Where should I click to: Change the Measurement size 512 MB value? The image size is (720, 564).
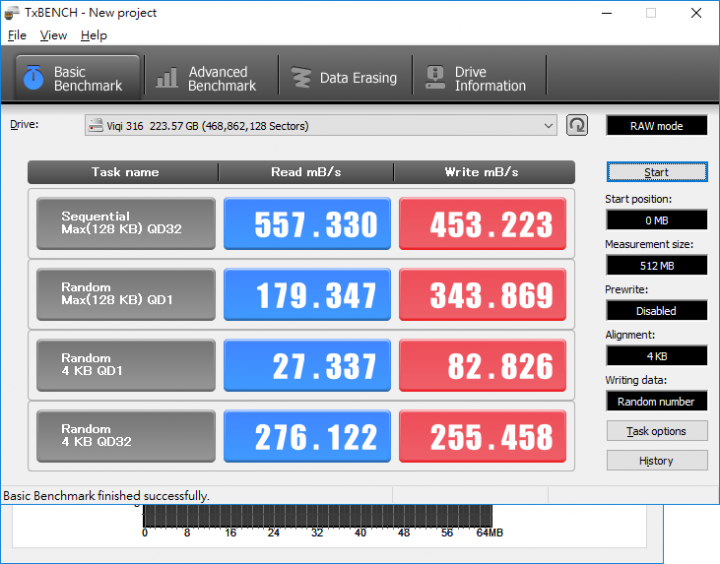(x=657, y=265)
